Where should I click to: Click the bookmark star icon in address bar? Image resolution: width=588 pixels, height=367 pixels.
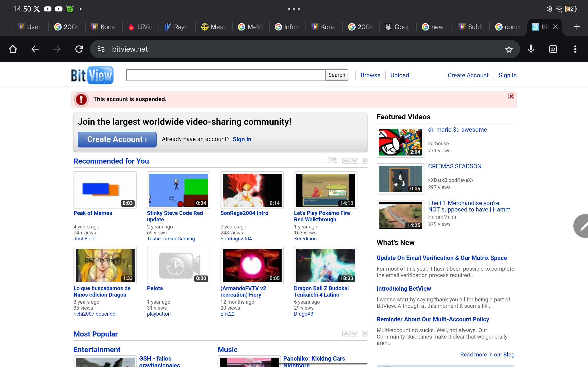[x=509, y=49]
